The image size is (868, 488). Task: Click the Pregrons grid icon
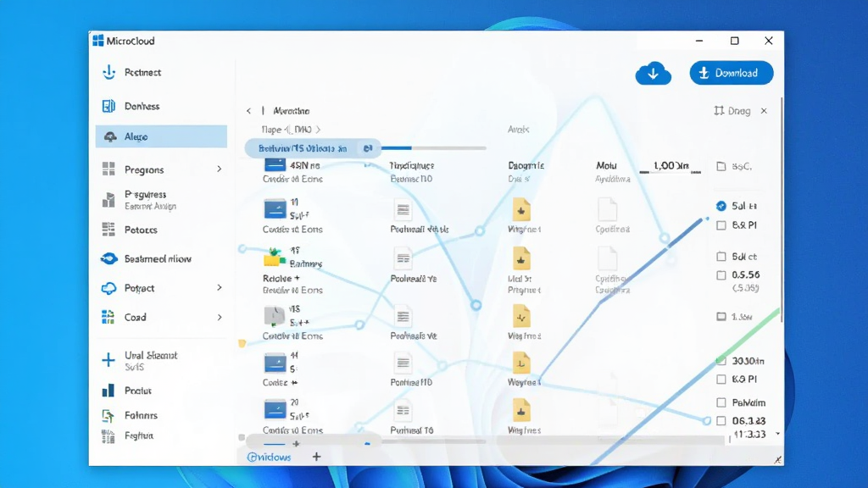108,169
